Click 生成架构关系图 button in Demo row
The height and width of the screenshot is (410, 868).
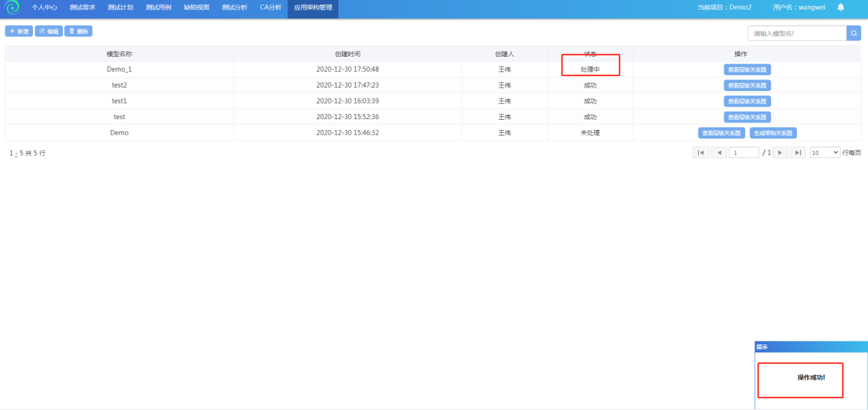773,133
